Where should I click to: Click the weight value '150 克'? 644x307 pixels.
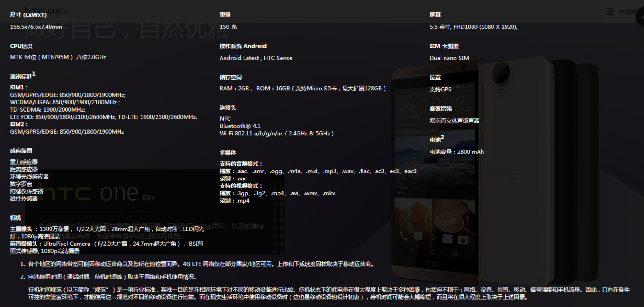(x=228, y=27)
